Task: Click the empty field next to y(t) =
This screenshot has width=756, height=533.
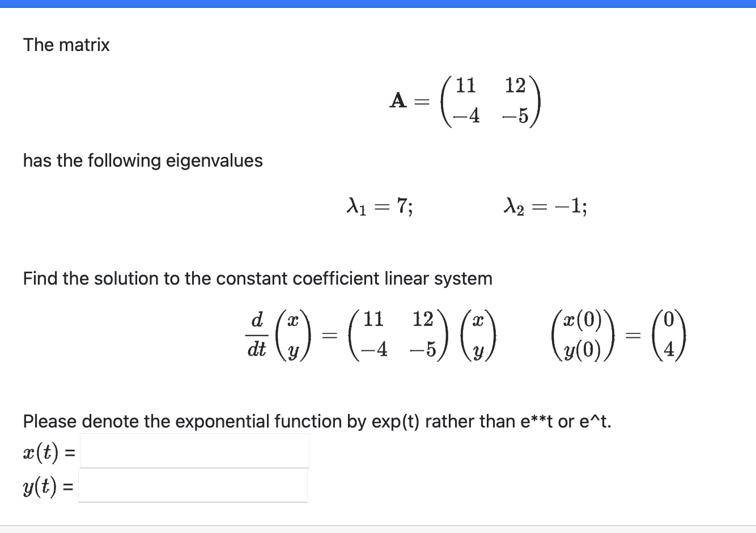Action: click(x=193, y=485)
